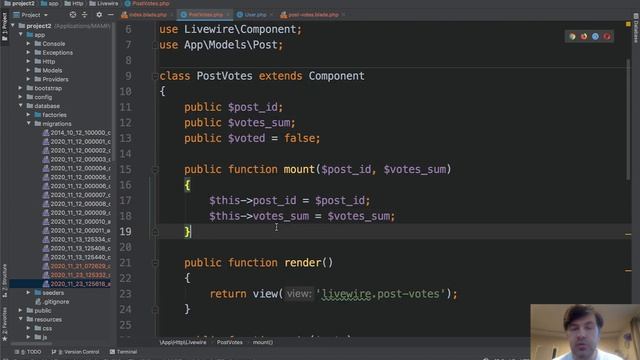Select migration 2020_11_21_072629 file
Viewport: 640px width, 360px height.
tap(76, 266)
